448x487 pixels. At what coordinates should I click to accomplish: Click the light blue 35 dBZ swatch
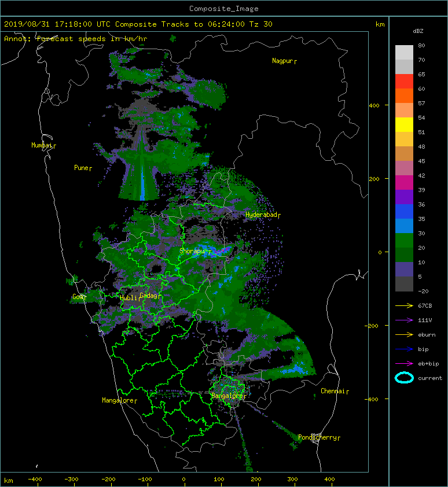404,226
